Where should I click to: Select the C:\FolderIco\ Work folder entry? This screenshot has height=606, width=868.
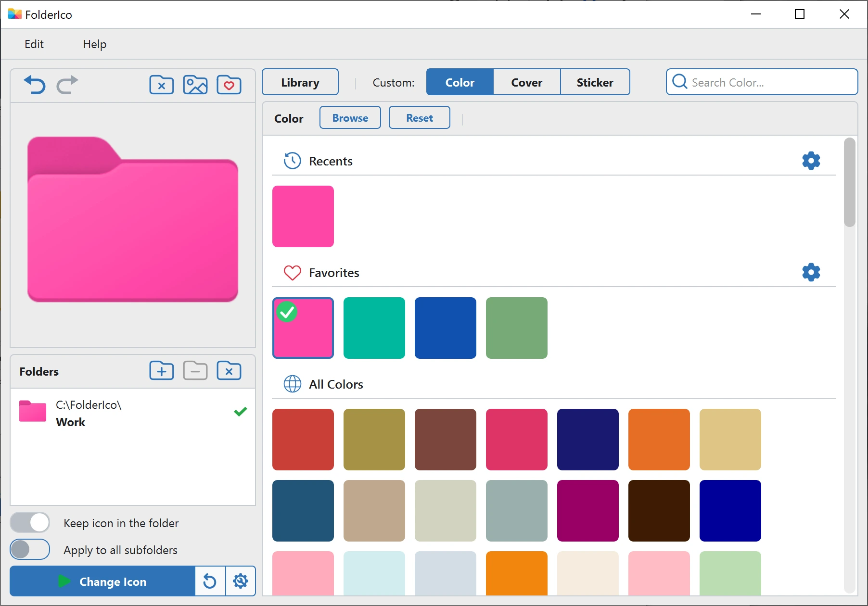click(133, 414)
